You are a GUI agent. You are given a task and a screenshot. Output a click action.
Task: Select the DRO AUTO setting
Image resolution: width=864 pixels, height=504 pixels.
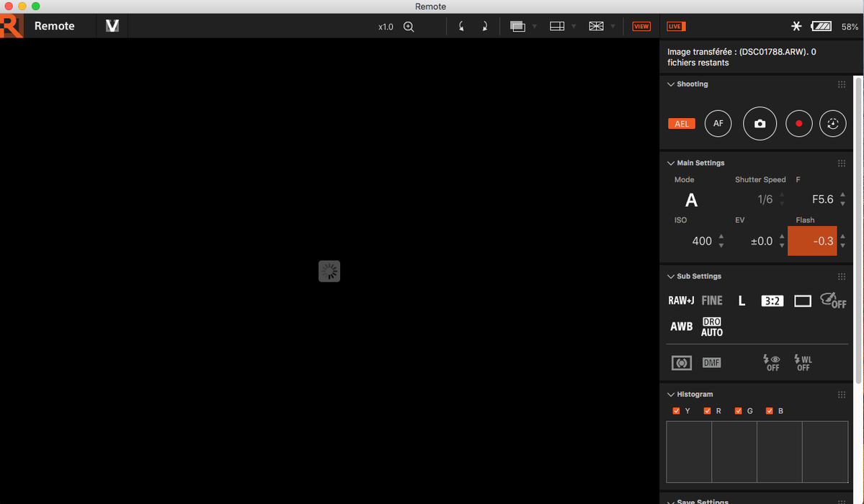712,327
